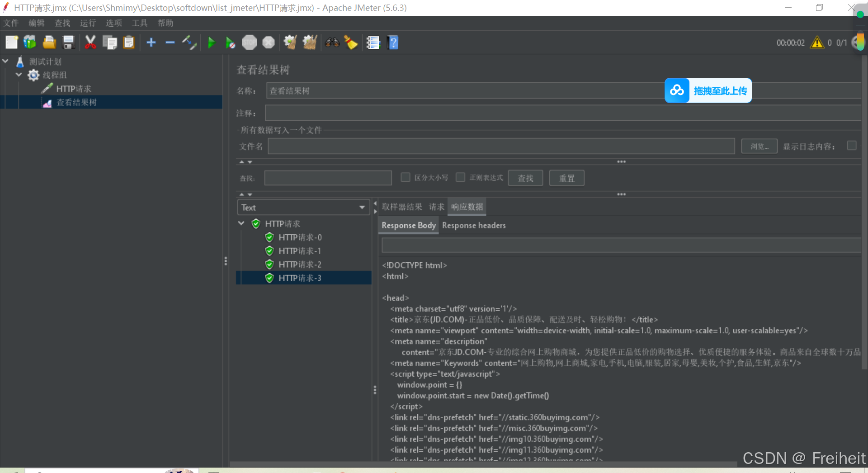The image size is (868, 473).
Task: Open the 运行 menu
Action: (88, 23)
